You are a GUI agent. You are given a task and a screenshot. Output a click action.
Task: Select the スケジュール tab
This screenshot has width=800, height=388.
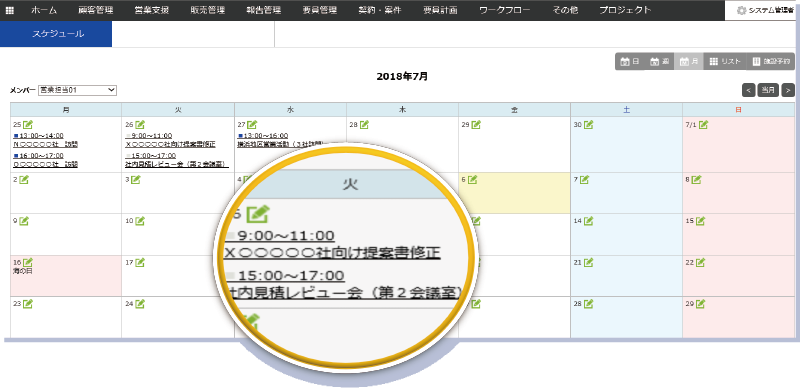56,34
